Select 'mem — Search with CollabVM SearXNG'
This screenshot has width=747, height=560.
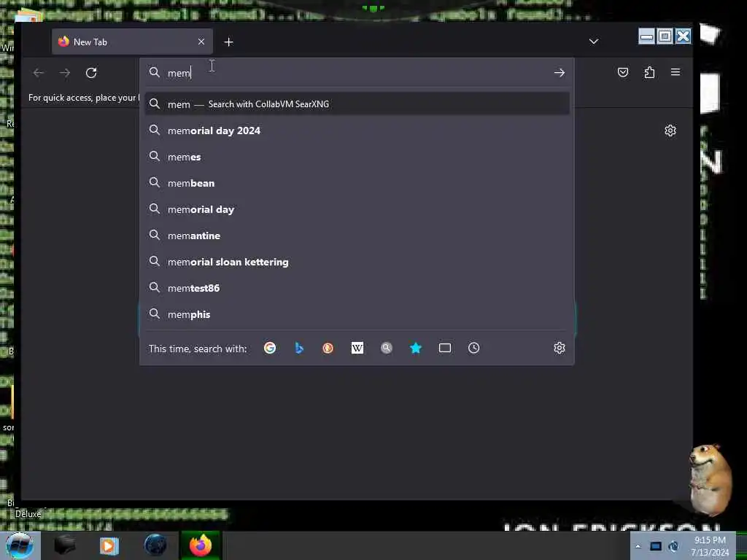click(x=357, y=104)
